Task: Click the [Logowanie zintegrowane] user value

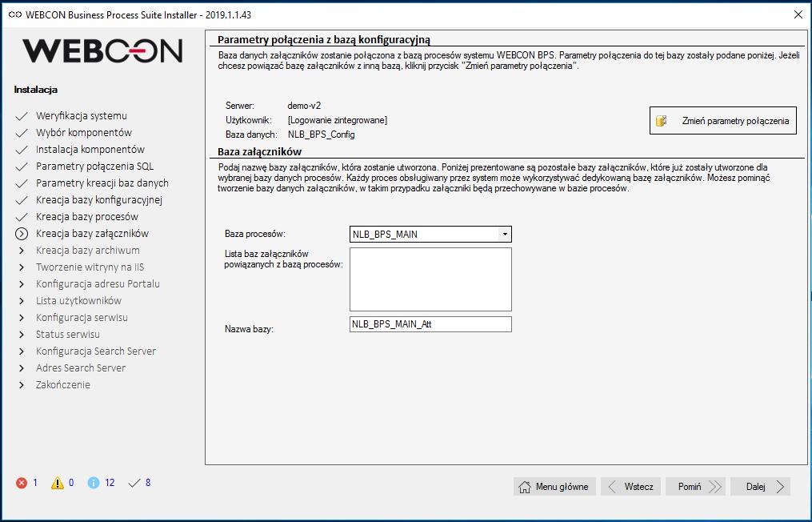Action: [337, 120]
